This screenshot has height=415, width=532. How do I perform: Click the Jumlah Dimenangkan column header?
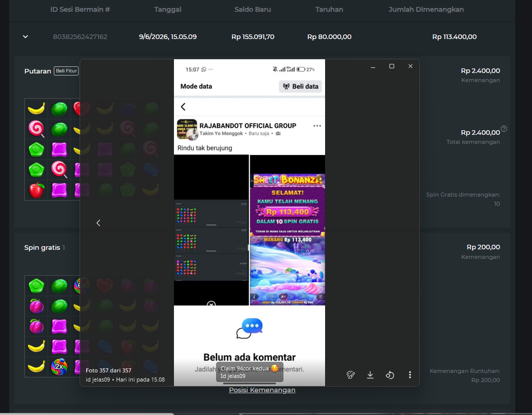click(426, 10)
